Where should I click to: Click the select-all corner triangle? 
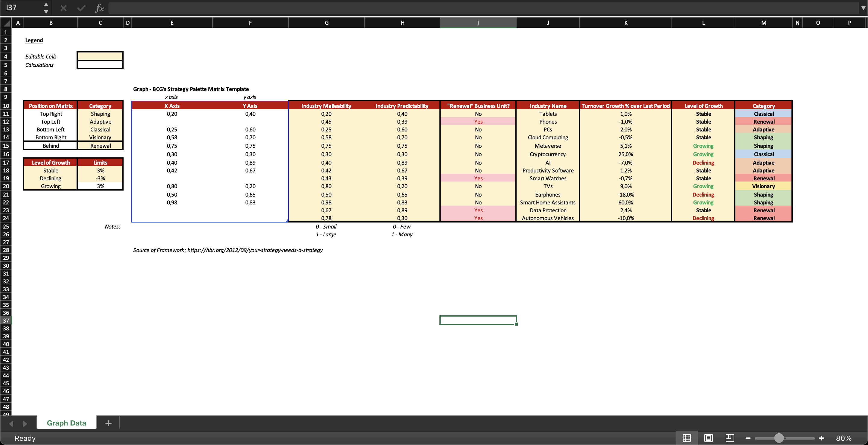[x=6, y=23]
